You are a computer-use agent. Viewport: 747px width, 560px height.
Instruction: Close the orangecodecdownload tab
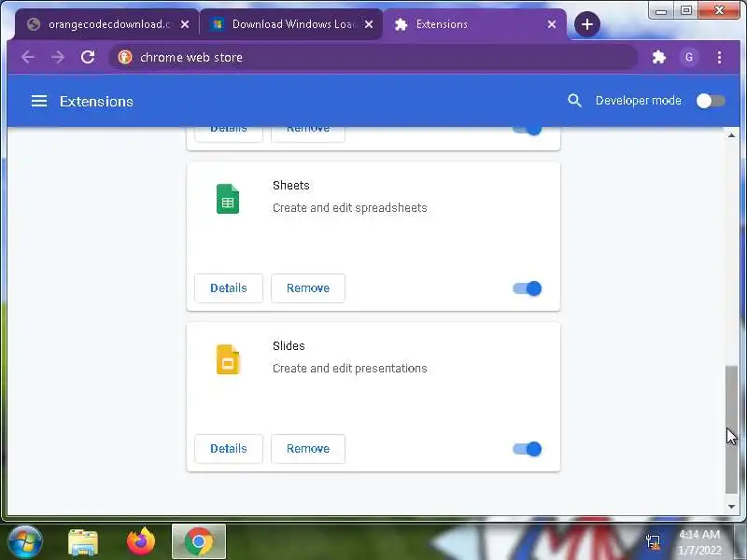tap(185, 24)
